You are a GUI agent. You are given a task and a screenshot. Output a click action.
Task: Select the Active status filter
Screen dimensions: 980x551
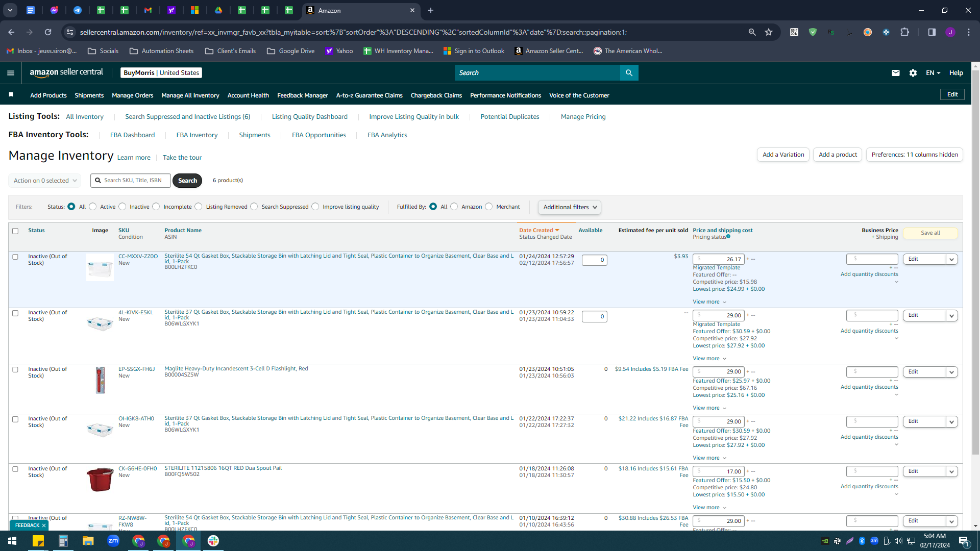pos(93,207)
